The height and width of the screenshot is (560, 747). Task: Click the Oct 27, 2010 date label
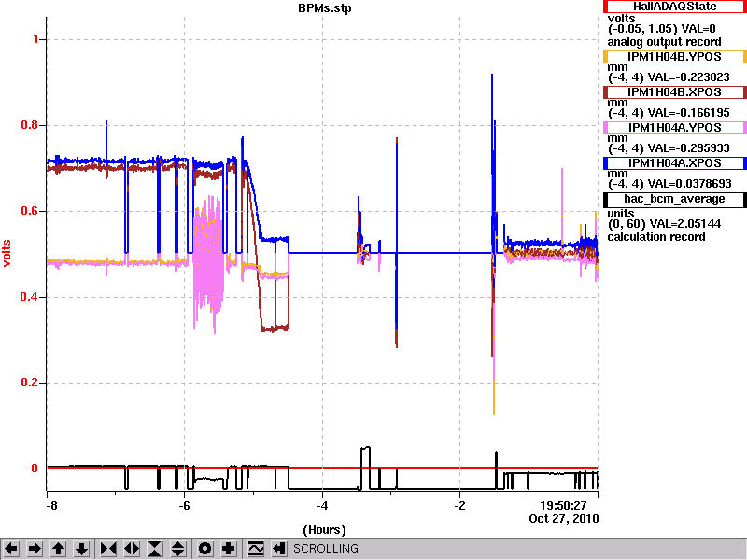[564, 519]
